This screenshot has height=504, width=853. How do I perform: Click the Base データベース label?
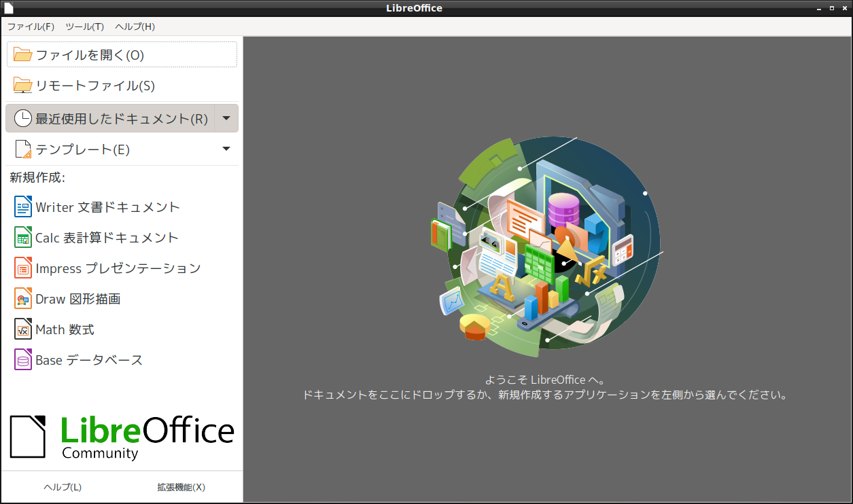89,360
